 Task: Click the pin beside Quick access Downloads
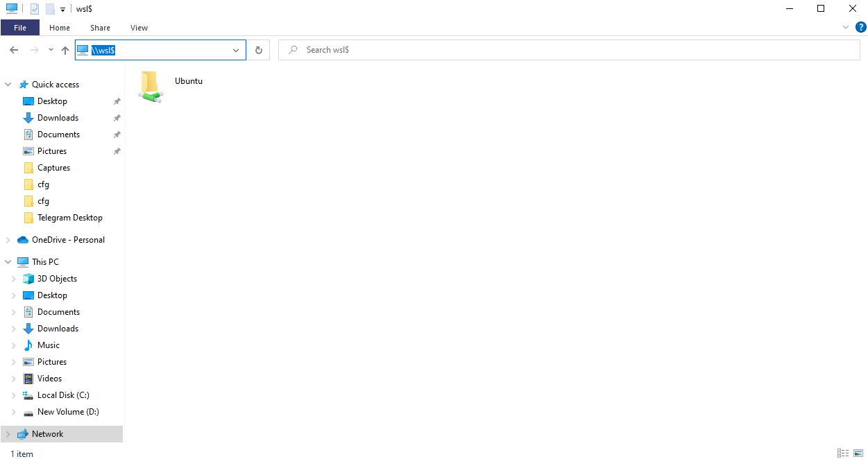tap(117, 118)
